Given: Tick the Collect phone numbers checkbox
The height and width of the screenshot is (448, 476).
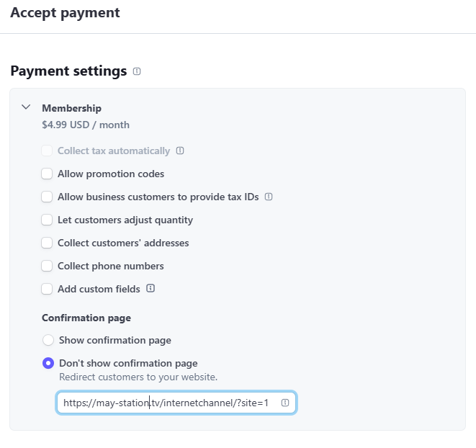Looking at the screenshot, I should pyautogui.click(x=47, y=266).
